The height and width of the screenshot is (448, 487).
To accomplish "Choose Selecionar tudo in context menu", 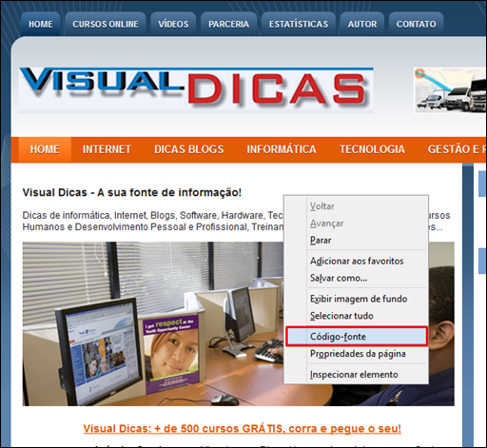I will pos(357,316).
